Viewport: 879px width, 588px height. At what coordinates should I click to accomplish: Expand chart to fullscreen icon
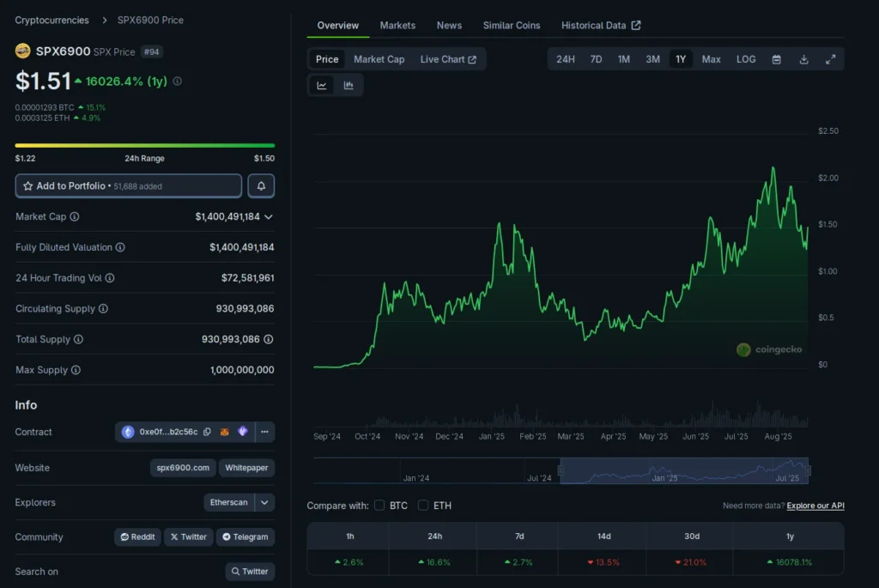[831, 59]
